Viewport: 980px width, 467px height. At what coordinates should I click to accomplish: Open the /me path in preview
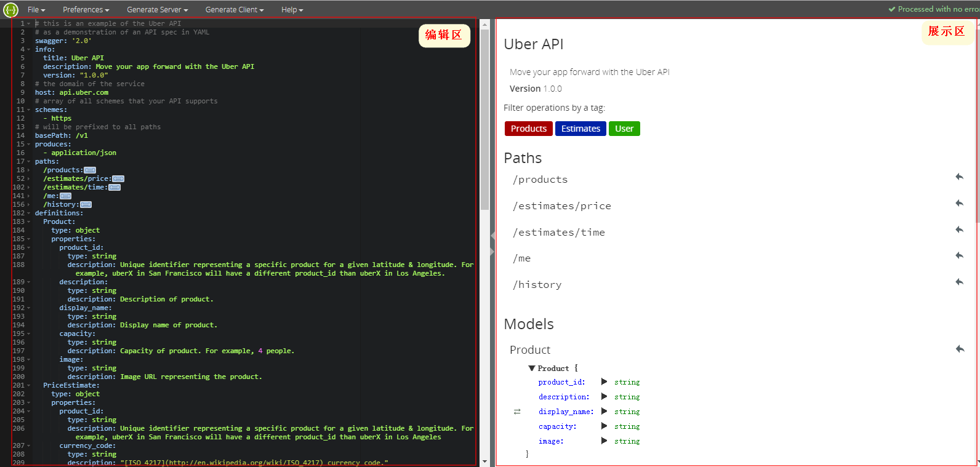[521, 258]
